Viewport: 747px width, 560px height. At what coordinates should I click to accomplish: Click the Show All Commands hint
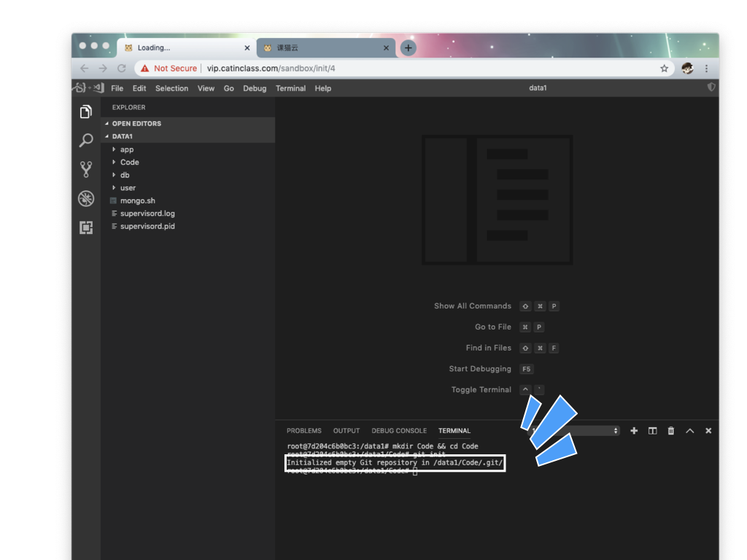coord(473,306)
